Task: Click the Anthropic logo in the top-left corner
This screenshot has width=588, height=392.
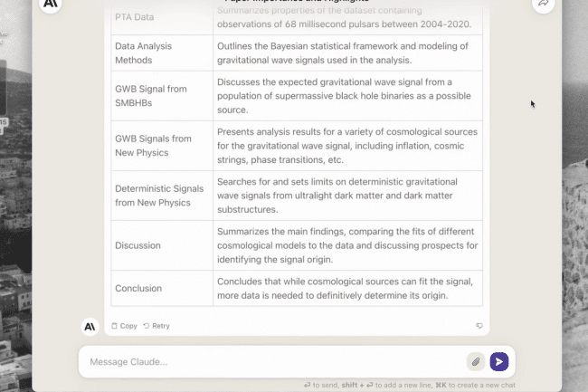Action: 51,4
